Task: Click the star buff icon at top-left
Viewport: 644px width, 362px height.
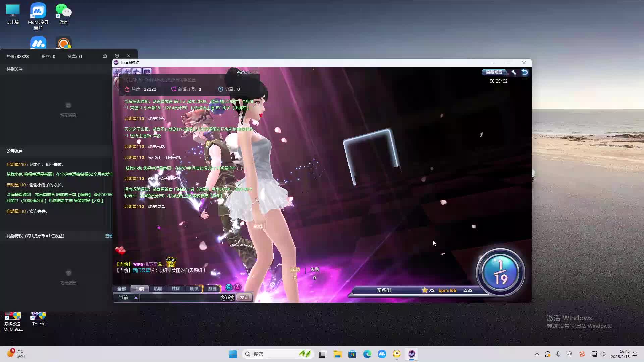Action: coord(137,71)
